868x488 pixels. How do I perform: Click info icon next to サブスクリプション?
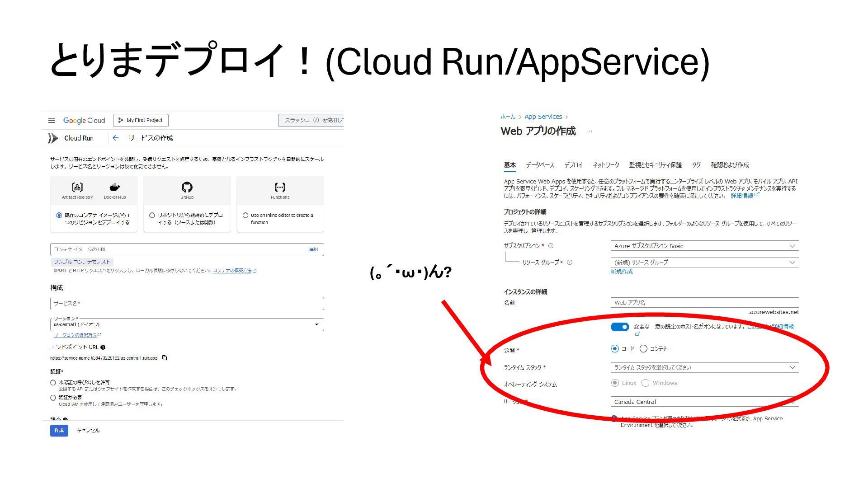[551, 246]
